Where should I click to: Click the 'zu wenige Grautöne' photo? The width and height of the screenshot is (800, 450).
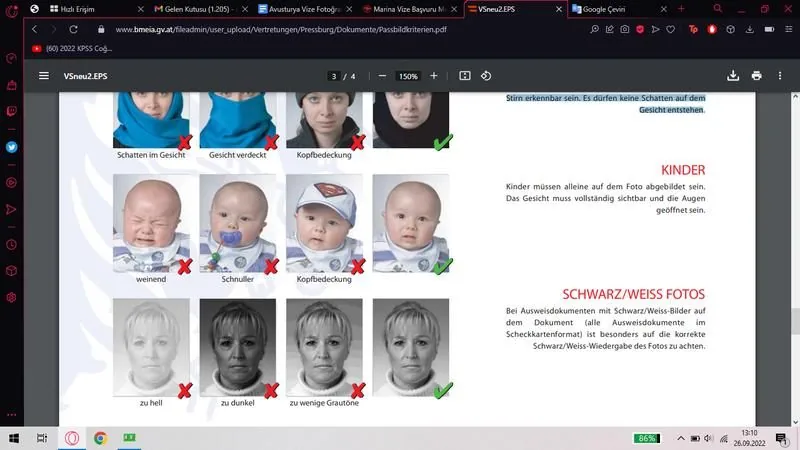(x=324, y=347)
